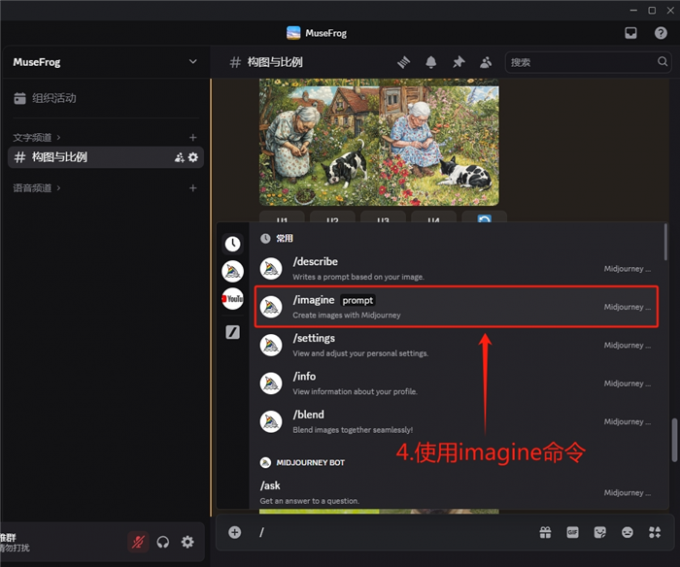Open 组织活动 events entry
The width and height of the screenshot is (680, 567).
[x=45, y=98]
